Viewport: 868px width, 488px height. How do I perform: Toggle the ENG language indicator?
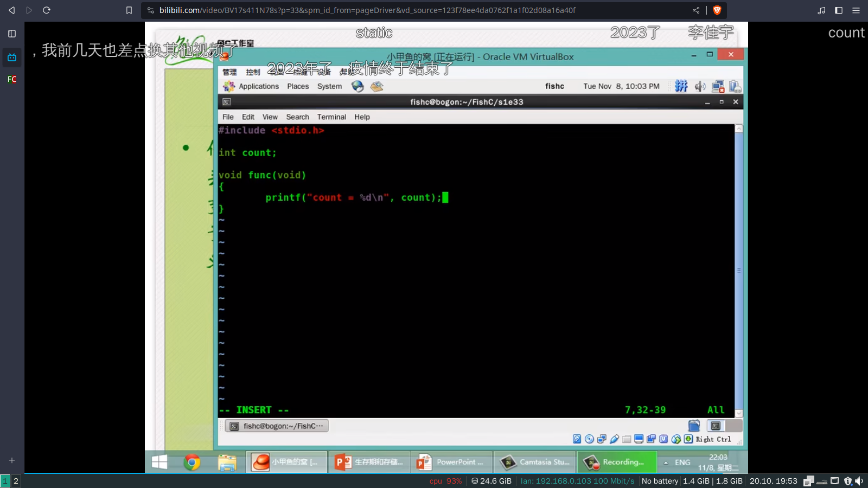point(682,463)
